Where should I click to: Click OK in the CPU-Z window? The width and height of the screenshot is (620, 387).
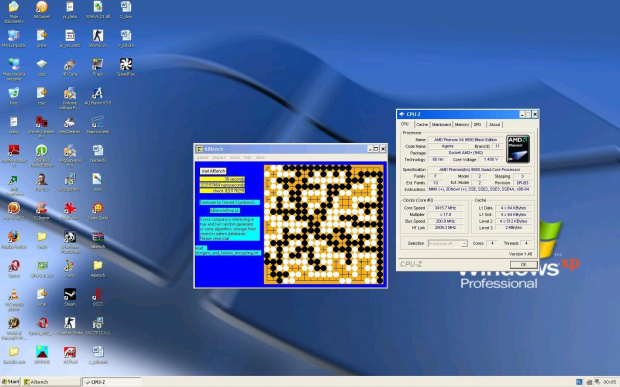(x=524, y=264)
